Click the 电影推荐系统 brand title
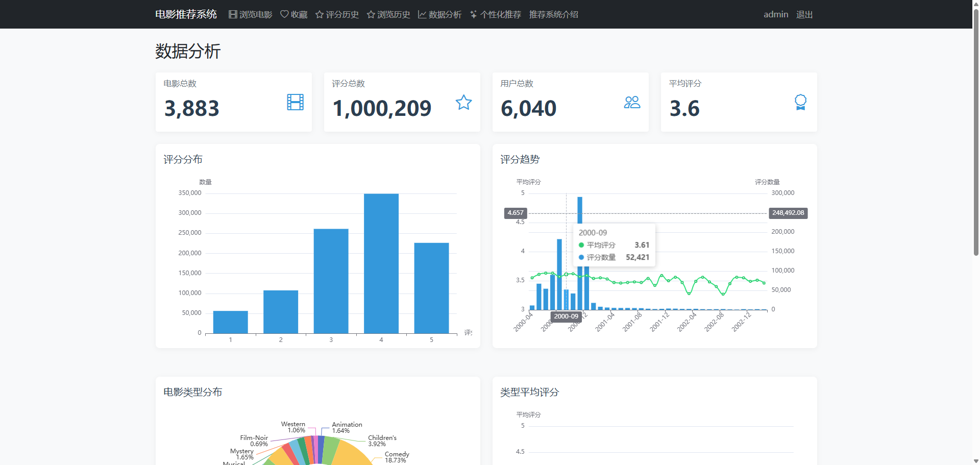Screen dimensions: 980x465 tap(186, 14)
